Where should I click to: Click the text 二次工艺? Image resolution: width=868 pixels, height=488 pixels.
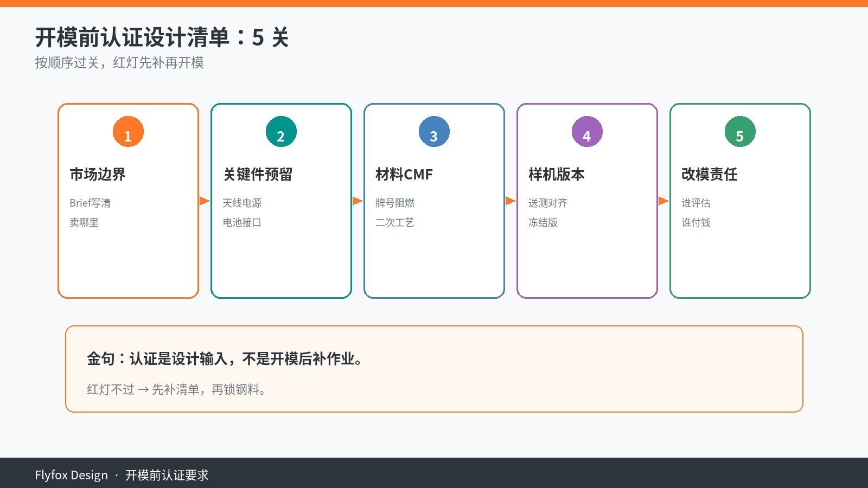click(x=395, y=222)
